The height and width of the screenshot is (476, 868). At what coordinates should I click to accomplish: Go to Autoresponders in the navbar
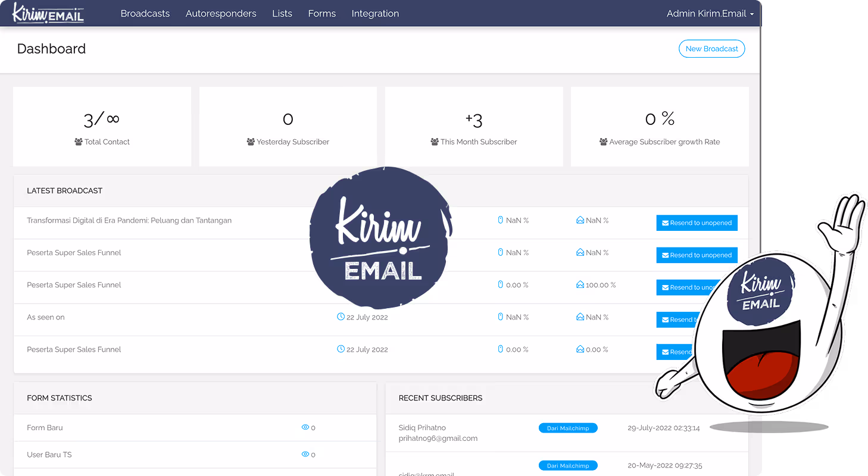pyautogui.click(x=221, y=14)
